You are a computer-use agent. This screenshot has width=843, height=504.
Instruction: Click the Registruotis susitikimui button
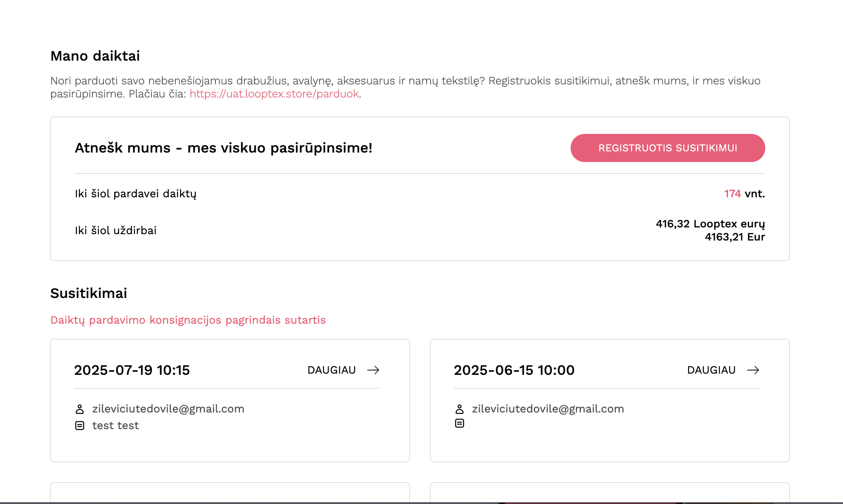(668, 148)
